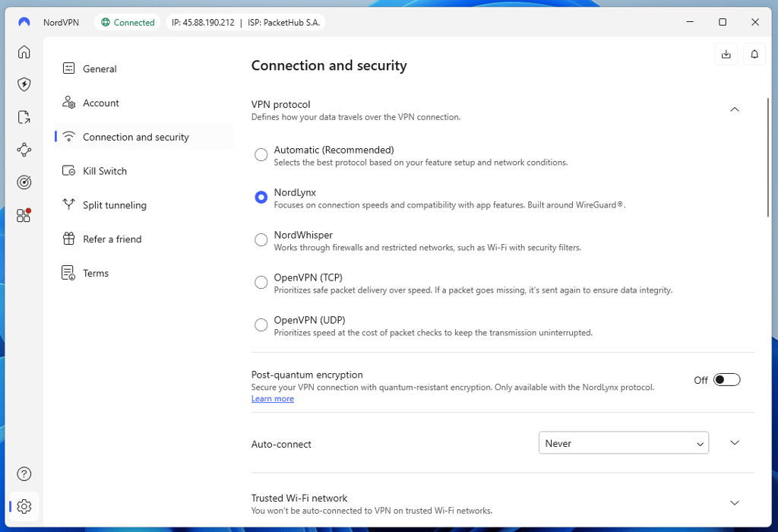
Task: Click Split tunneling icon
Action: (69, 204)
